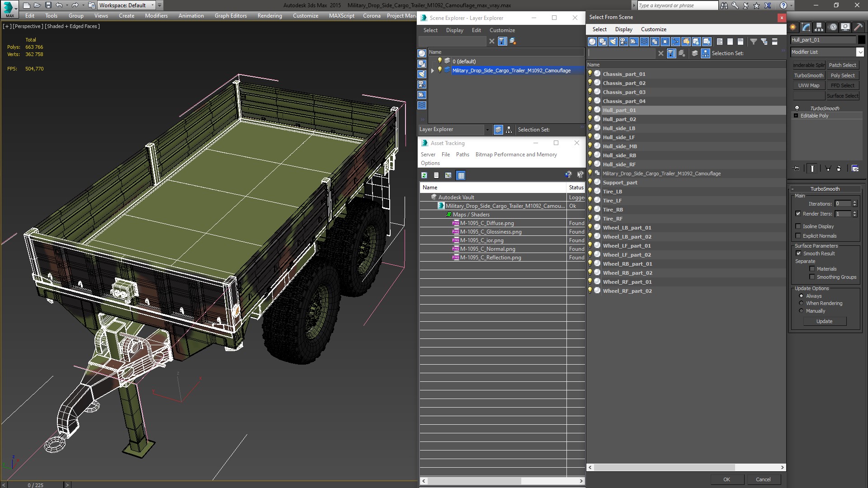This screenshot has width=868, height=488.
Task: Click TurboSmooth modifier button
Action: click(x=809, y=75)
